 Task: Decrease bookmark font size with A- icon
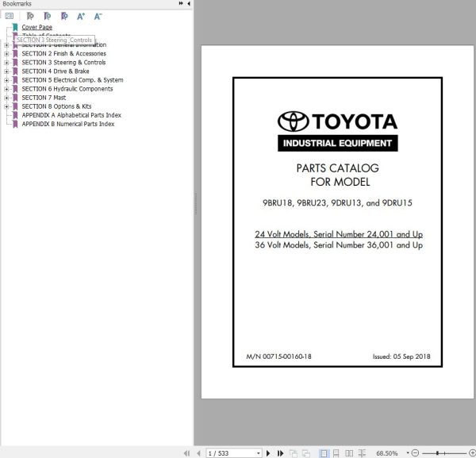click(x=98, y=16)
